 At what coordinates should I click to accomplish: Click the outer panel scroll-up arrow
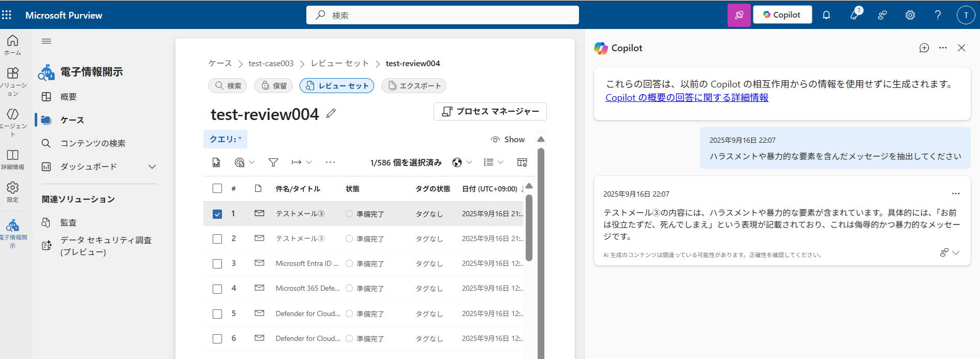click(x=541, y=139)
